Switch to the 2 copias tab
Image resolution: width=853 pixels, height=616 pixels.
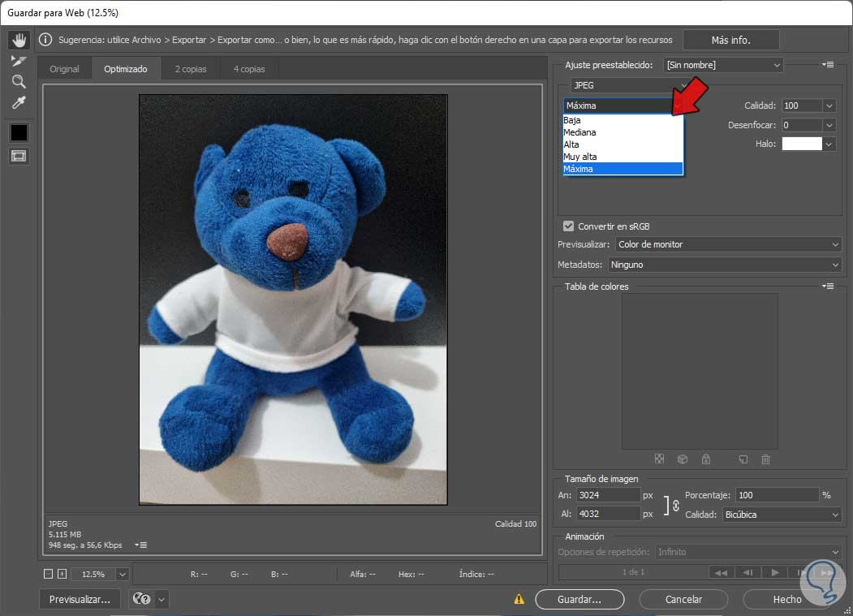(191, 69)
